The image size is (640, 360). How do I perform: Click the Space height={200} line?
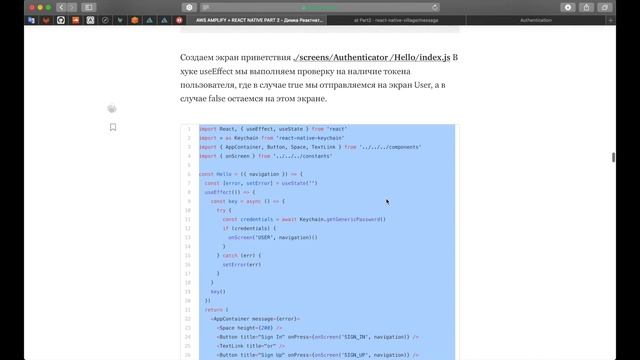coord(249,328)
